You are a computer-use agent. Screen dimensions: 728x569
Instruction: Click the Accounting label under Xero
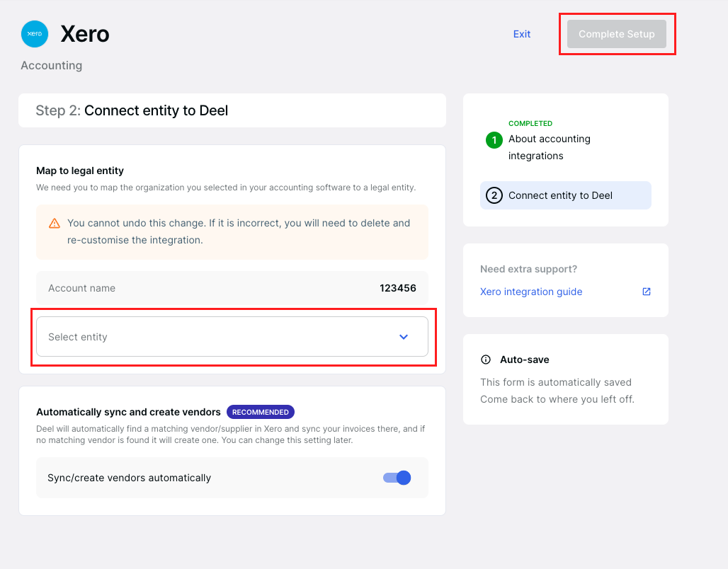52,65
